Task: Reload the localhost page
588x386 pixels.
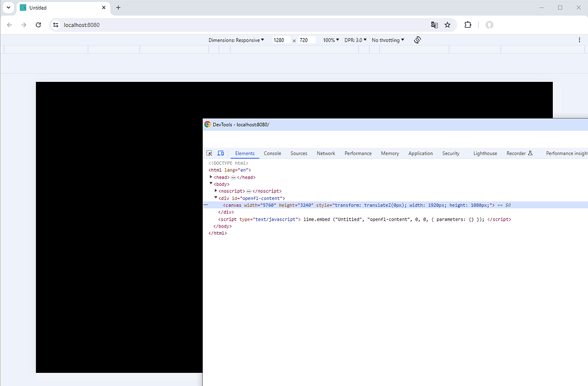Action: (x=38, y=25)
